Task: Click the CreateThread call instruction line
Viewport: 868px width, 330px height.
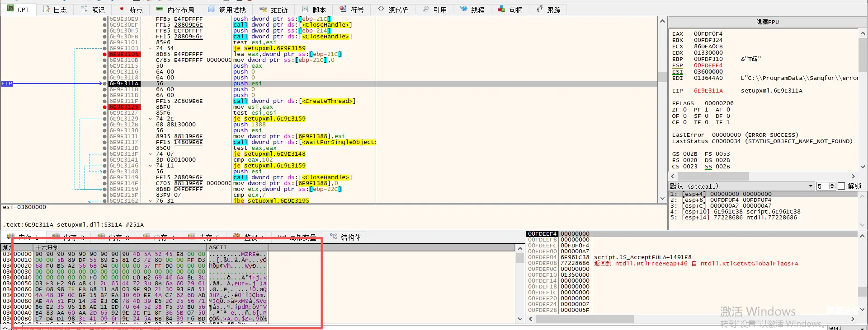Action: [294, 101]
